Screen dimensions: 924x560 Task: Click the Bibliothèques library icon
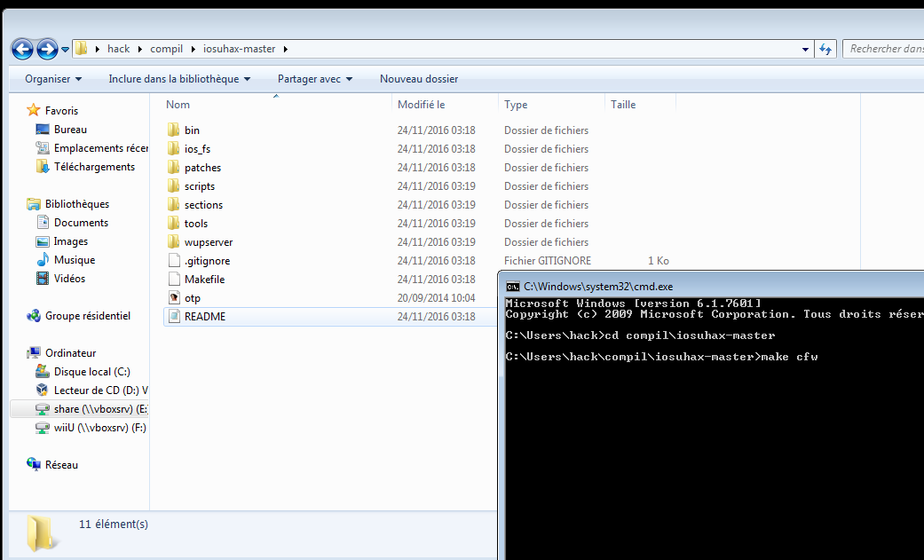point(34,204)
